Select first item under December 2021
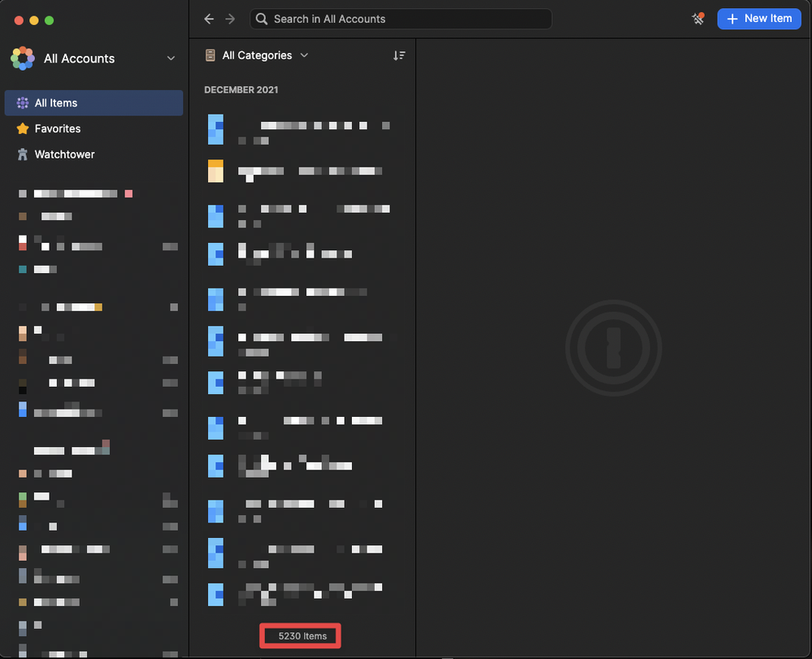Viewport: 812px width, 659px height. tap(301, 132)
